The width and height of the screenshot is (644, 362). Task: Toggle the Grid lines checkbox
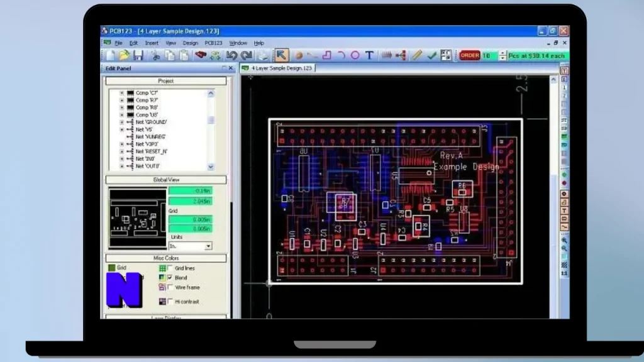tap(170, 268)
